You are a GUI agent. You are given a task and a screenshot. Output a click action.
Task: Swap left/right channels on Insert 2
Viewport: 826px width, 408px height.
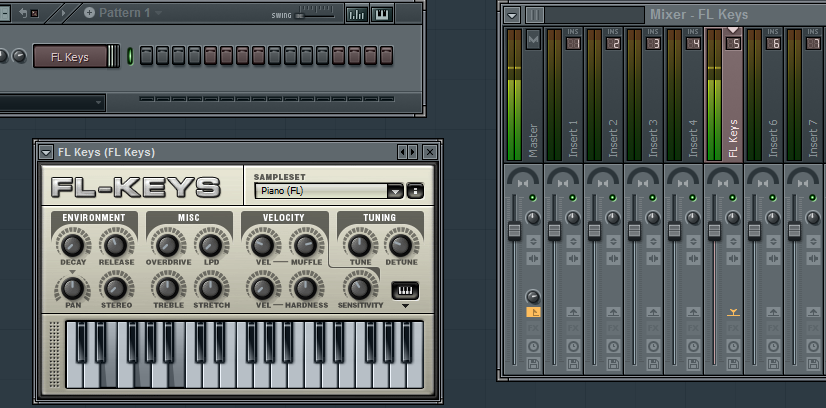(x=613, y=258)
